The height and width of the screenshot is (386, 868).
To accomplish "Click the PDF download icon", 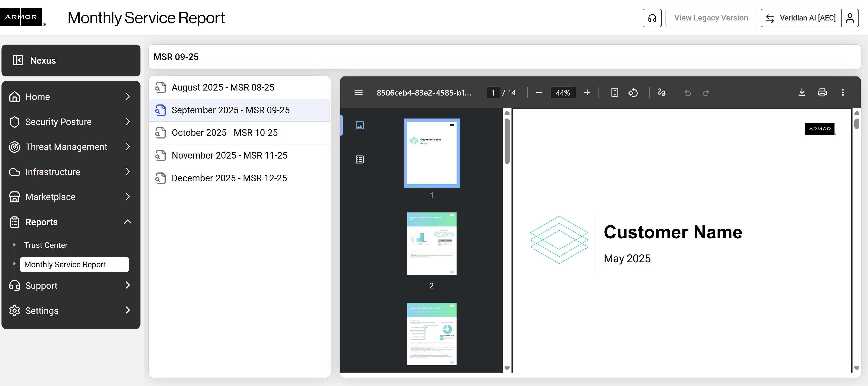I will 802,93.
